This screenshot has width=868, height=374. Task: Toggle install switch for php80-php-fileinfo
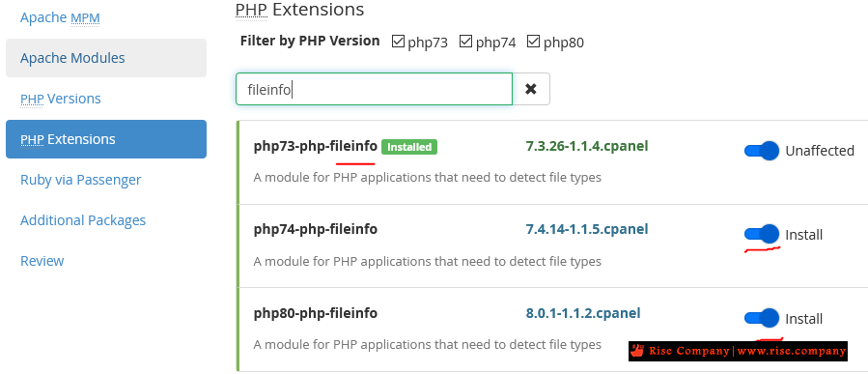[x=762, y=318]
